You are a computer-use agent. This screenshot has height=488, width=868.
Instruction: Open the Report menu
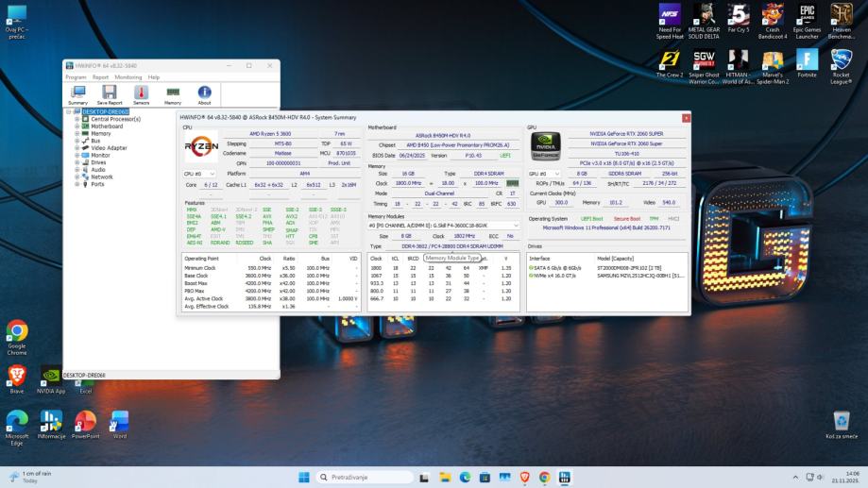tap(100, 76)
